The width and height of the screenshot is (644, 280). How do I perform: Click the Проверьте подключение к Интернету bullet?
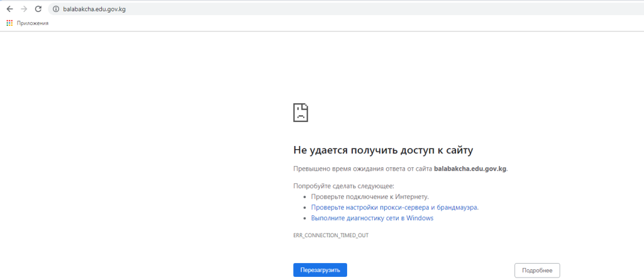(370, 196)
